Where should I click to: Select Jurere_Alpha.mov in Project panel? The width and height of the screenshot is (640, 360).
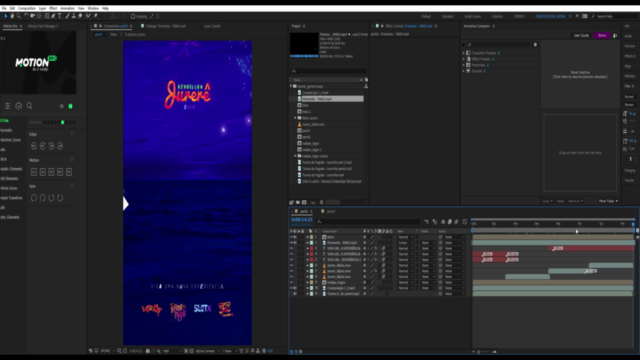(313, 124)
